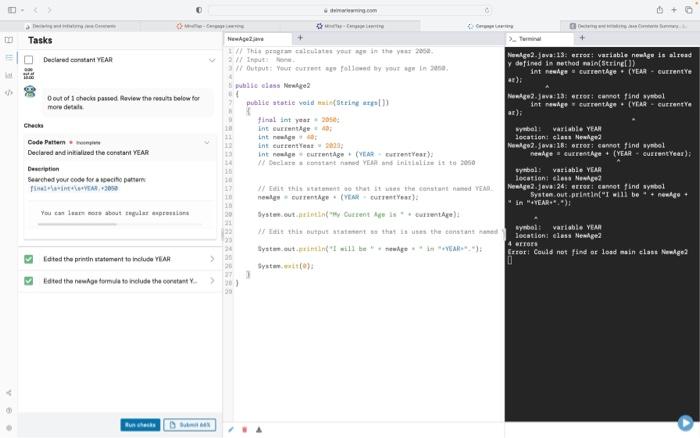Add a new editor tab with plus
Viewport: 700px width, 438px height.
[x=300, y=38]
